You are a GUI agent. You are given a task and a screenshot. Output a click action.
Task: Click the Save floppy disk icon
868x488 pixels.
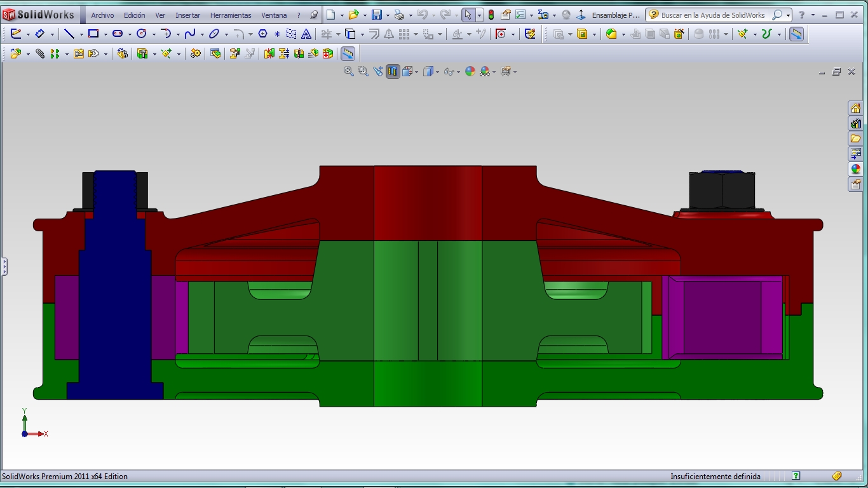pyautogui.click(x=377, y=15)
